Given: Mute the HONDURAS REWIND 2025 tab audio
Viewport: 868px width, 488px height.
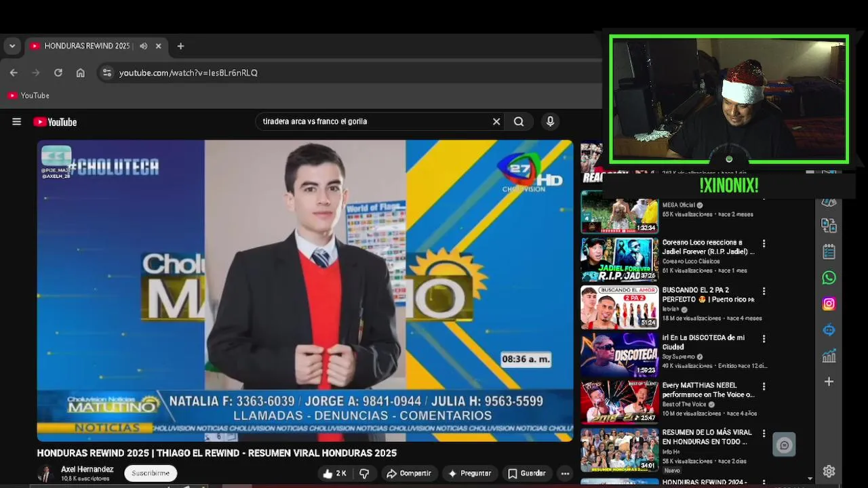Looking at the screenshot, I should (143, 46).
